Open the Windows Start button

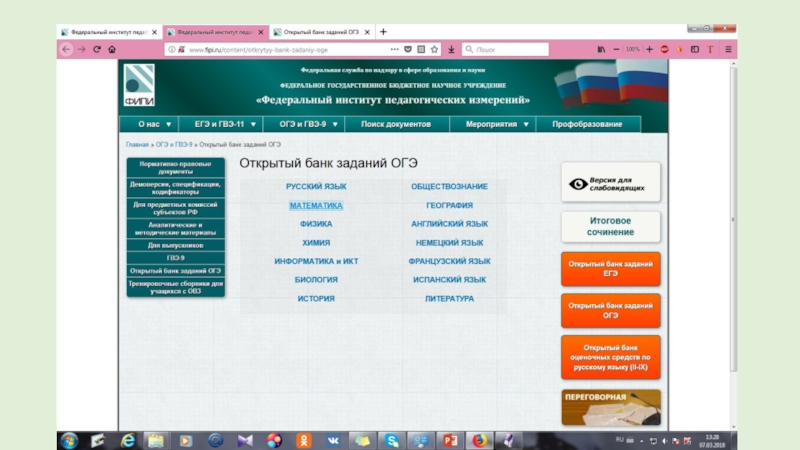coord(69,440)
